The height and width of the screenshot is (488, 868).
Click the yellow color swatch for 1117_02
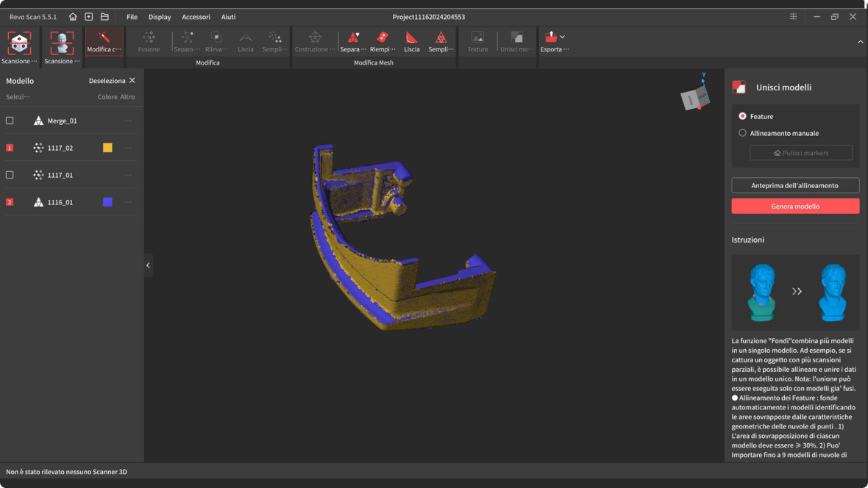click(107, 148)
